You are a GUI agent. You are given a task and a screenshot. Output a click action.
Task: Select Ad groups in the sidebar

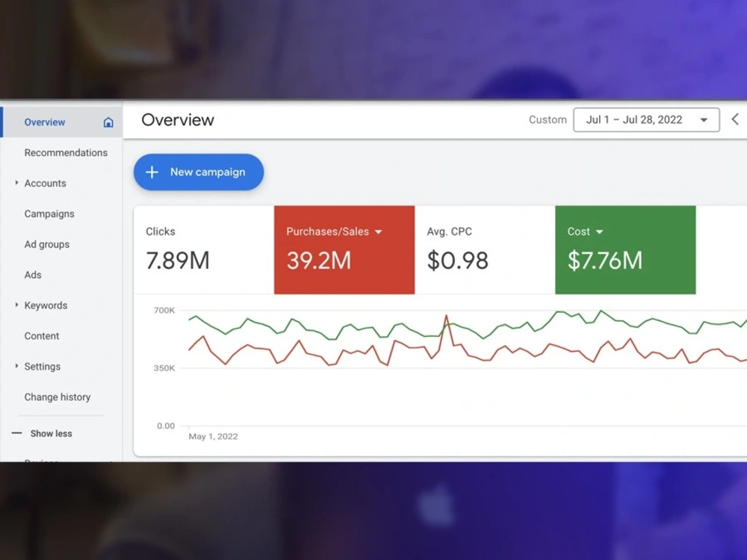point(46,244)
